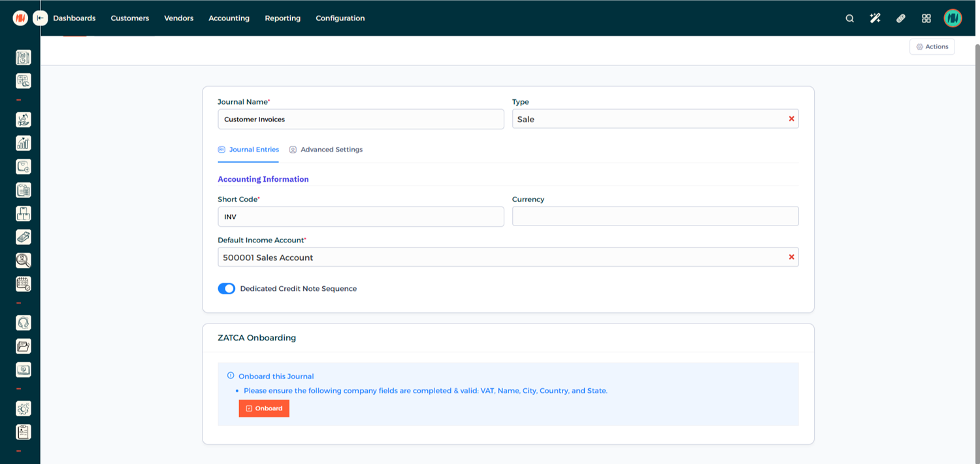Open the gear settings icon in sidebar
980x464 pixels.
click(24, 408)
